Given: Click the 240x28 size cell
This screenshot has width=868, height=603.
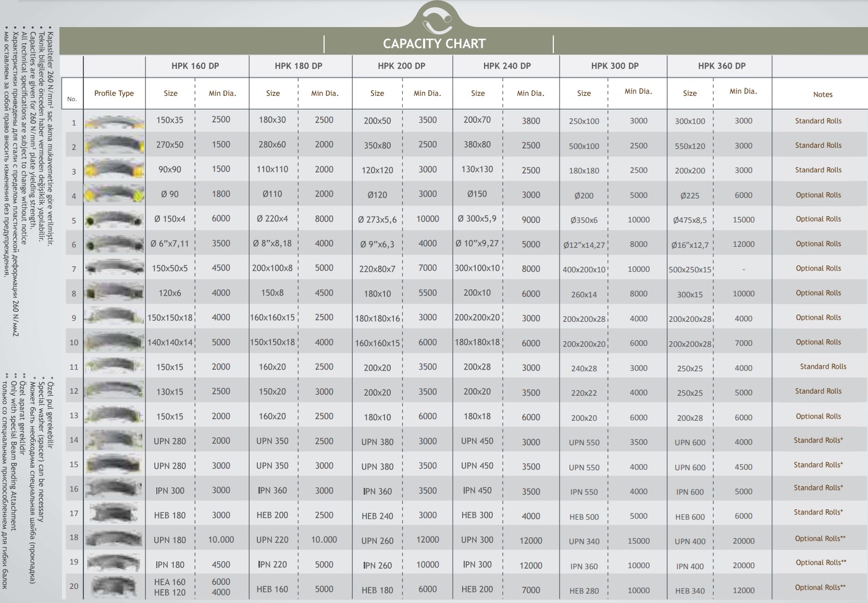Looking at the screenshot, I should point(584,369).
